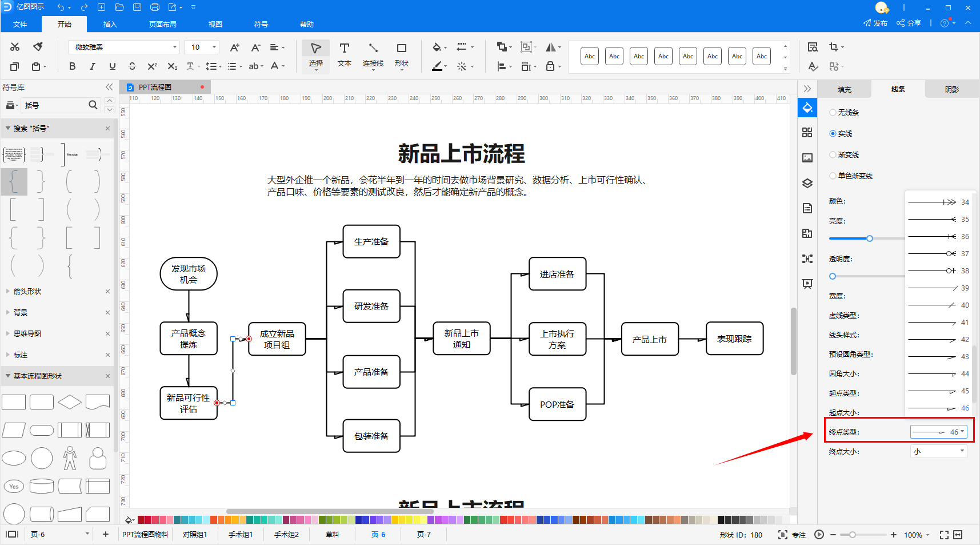The width and height of the screenshot is (980, 545).
Task: Select the Text tool in ribbon
Action: click(344, 54)
